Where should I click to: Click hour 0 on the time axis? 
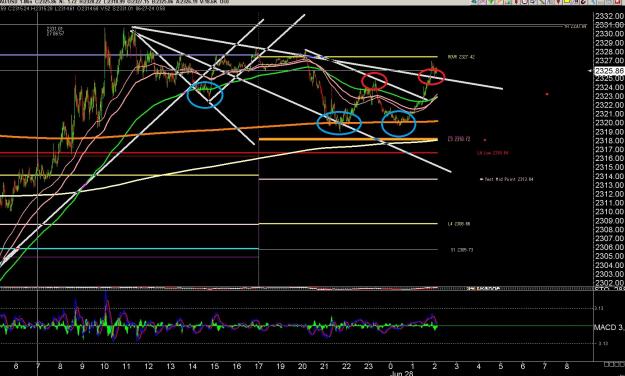point(391,366)
